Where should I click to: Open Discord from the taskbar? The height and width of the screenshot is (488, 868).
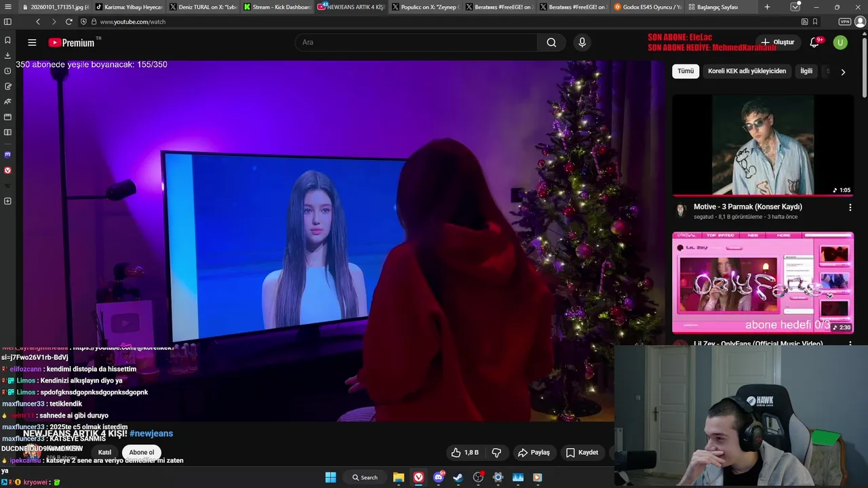(x=439, y=477)
